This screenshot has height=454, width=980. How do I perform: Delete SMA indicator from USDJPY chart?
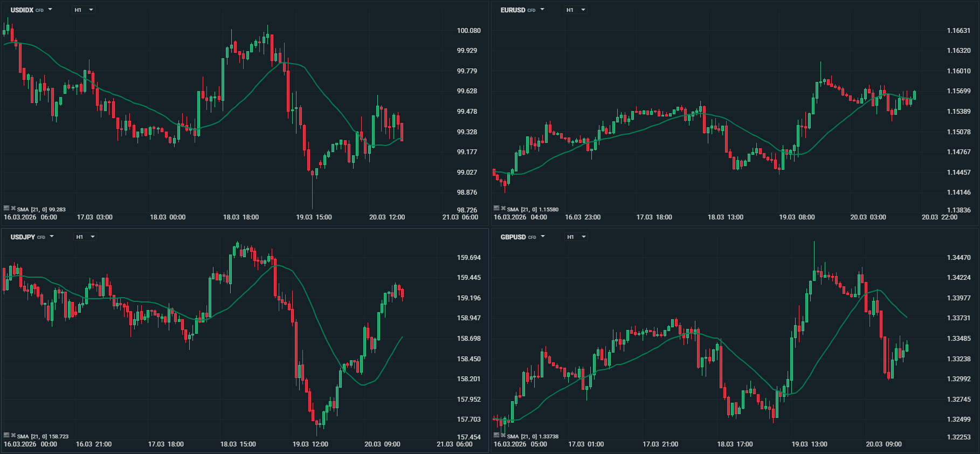(13, 435)
